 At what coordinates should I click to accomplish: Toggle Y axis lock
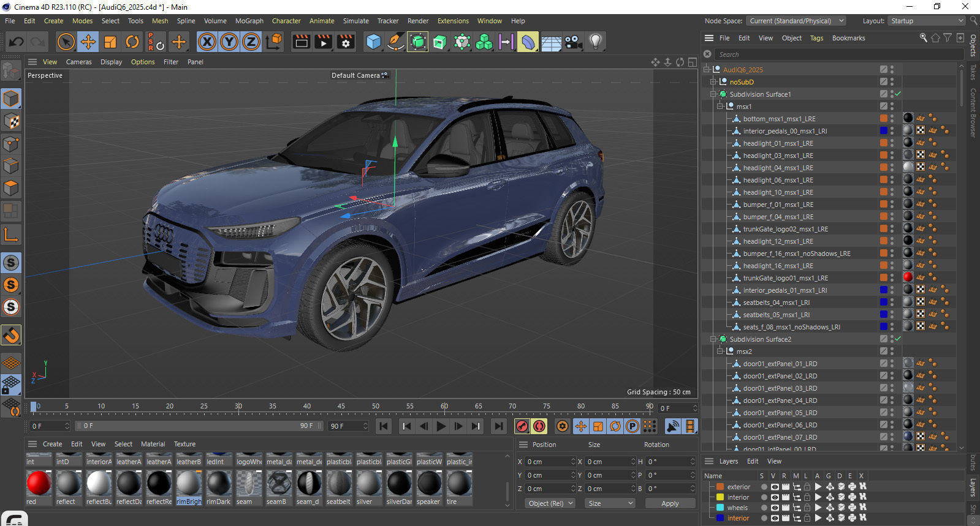coord(229,42)
